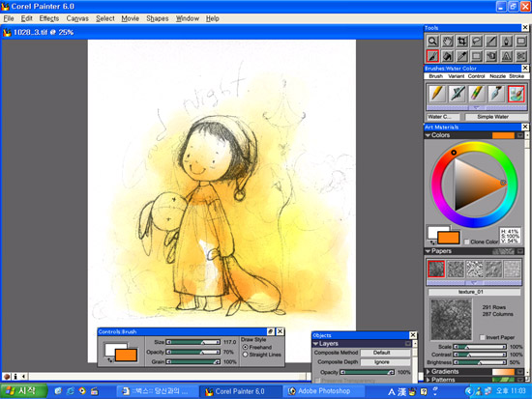Select the Straight Lines draw style
Viewport: 532px width, 399px height.
[x=246, y=355]
